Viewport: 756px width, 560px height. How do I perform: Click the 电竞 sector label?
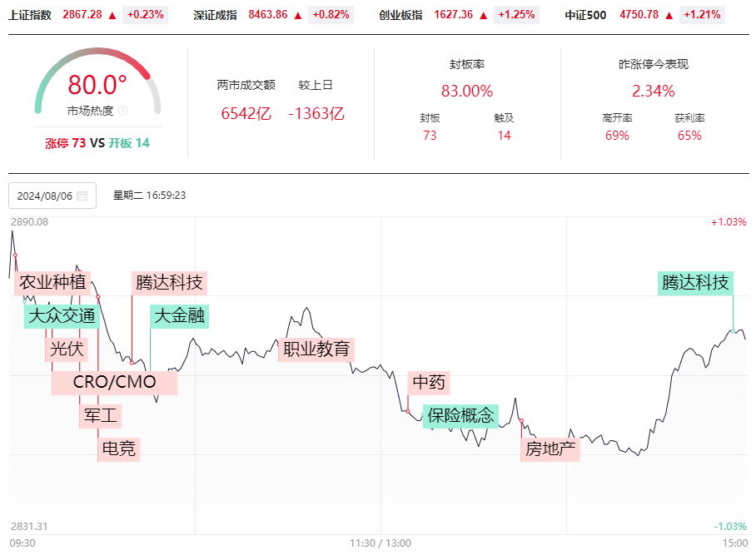pos(118,449)
